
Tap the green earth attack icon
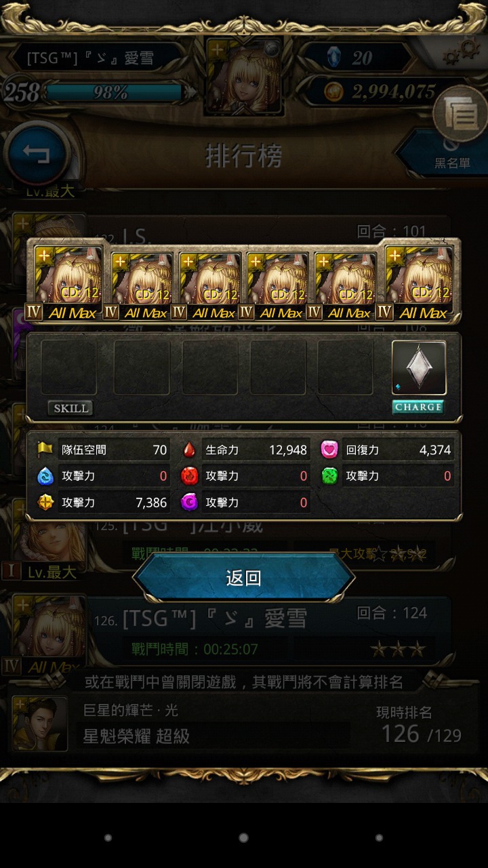[329, 476]
